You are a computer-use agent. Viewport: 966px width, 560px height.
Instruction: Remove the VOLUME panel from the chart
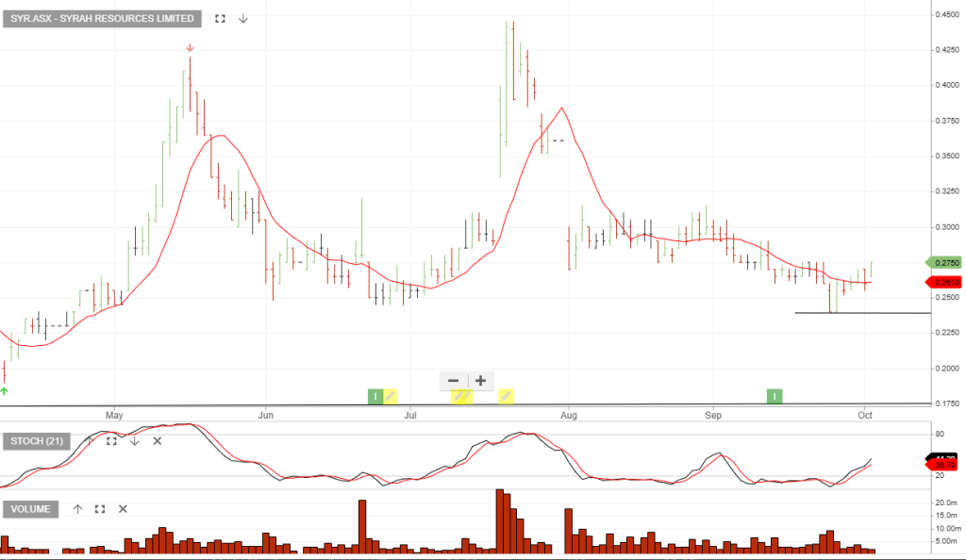click(x=123, y=509)
